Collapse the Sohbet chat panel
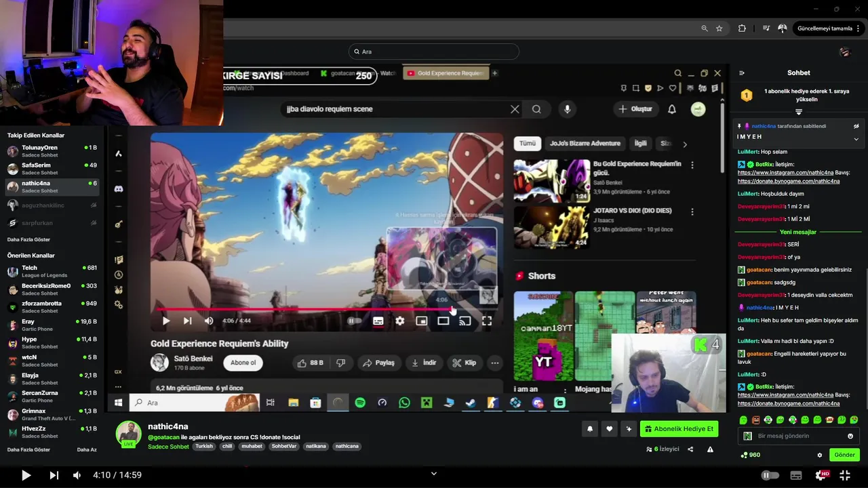Viewport: 868px width, 488px height. tap(742, 73)
